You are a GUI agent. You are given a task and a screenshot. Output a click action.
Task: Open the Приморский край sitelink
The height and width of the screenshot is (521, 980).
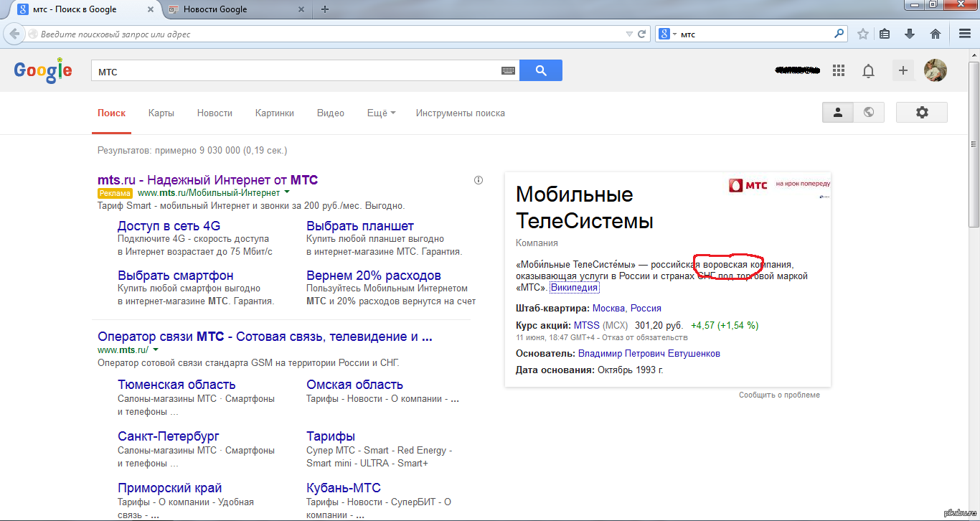pos(170,488)
